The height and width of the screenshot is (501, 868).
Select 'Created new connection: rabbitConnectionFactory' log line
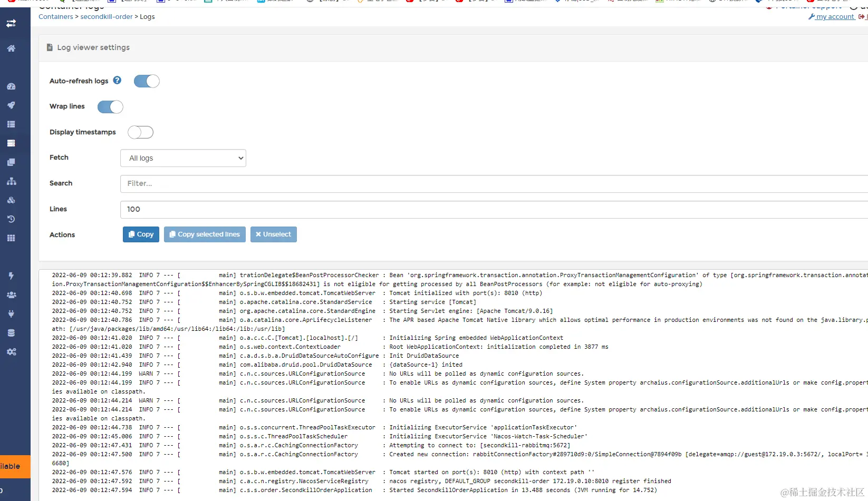pyautogui.click(x=460, y=459)
